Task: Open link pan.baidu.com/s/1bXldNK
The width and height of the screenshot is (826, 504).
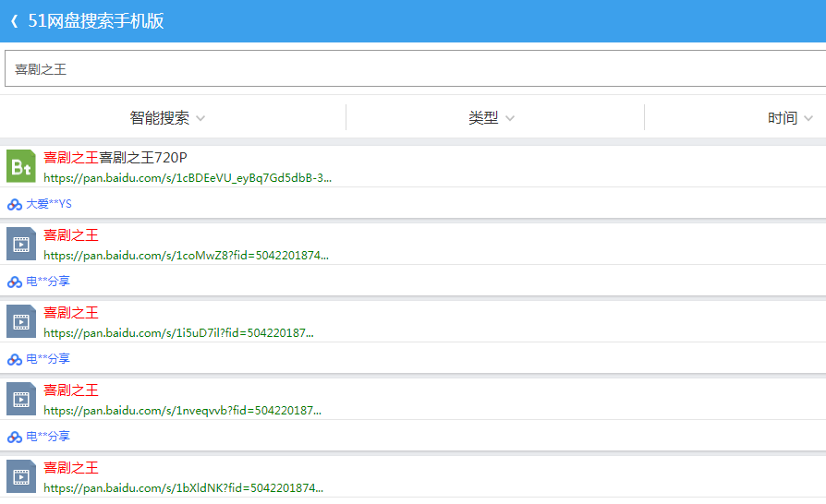Action: [183, 487]
